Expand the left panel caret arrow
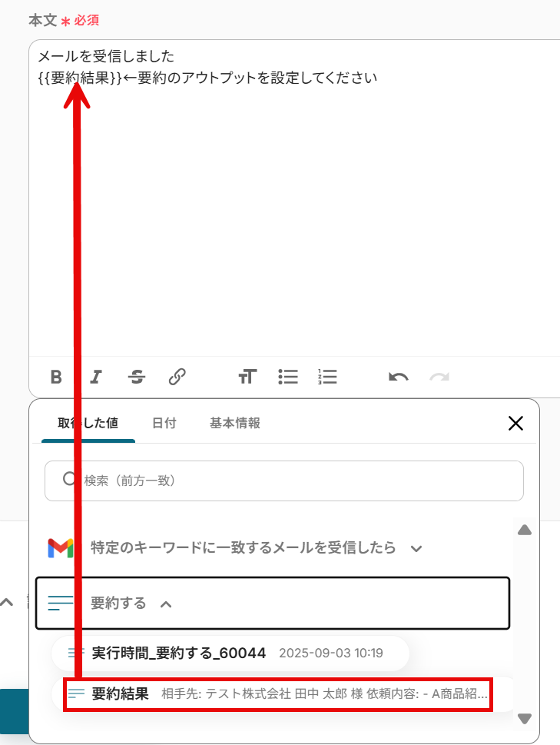 click(7, 603)
